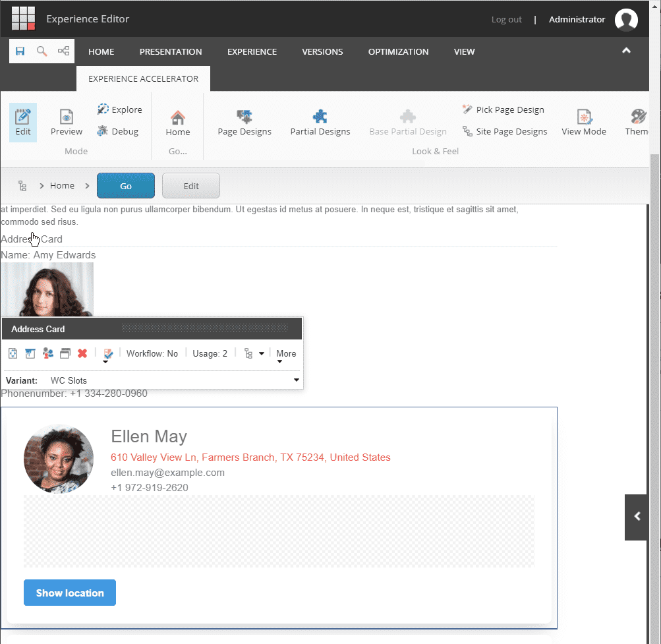Open the View Mode ribbon icon

[583, 122]
